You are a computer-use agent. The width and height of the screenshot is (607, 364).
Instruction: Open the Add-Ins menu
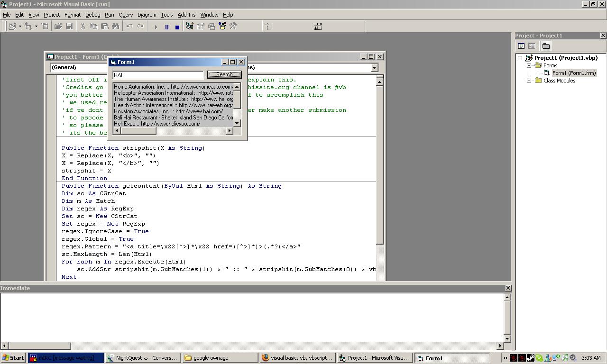186,15
